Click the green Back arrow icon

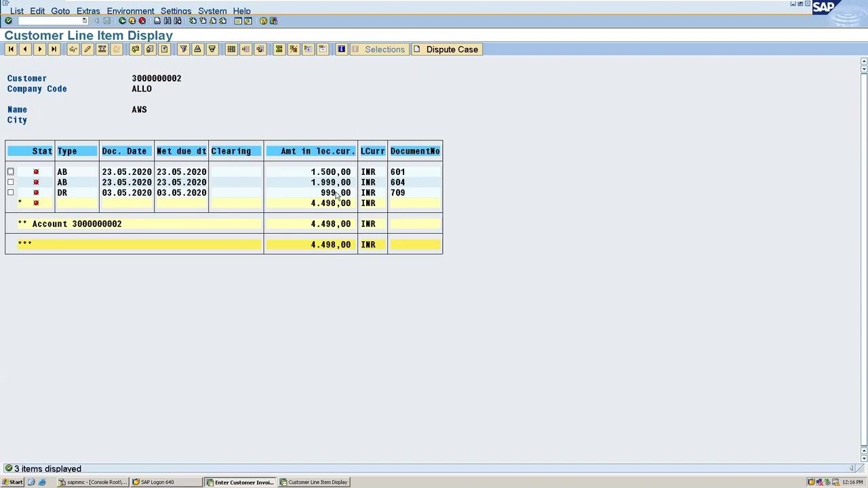click(x=122, y=21)
